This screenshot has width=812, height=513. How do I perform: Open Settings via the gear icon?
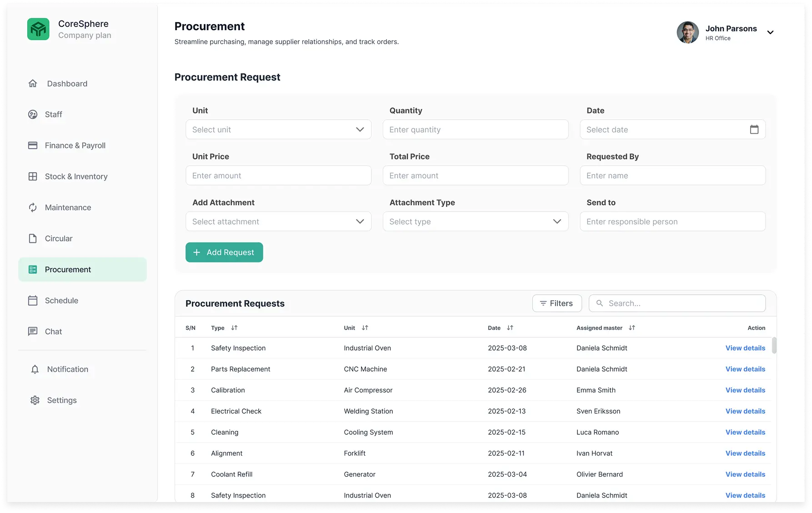(x=35, y=400)
